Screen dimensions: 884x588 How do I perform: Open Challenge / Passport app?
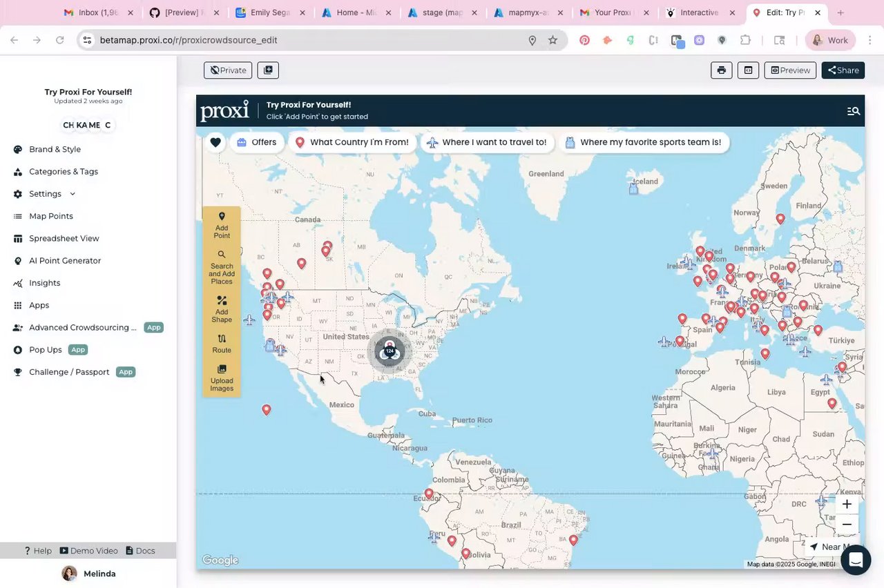click(74, 372)
